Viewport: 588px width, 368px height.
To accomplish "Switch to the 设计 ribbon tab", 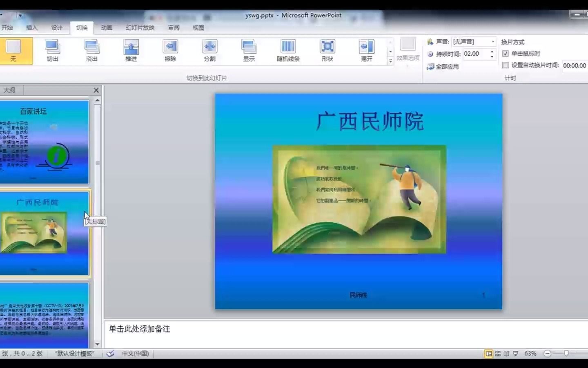I will [56, 27].
